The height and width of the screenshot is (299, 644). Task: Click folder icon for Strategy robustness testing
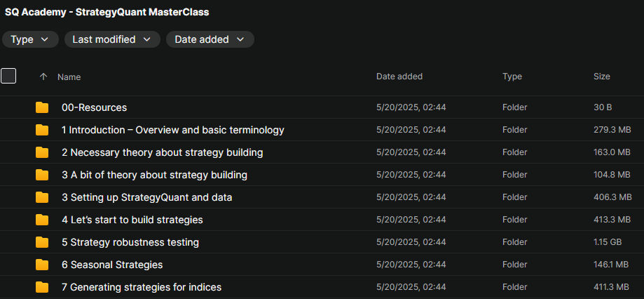tap(43, 242)
